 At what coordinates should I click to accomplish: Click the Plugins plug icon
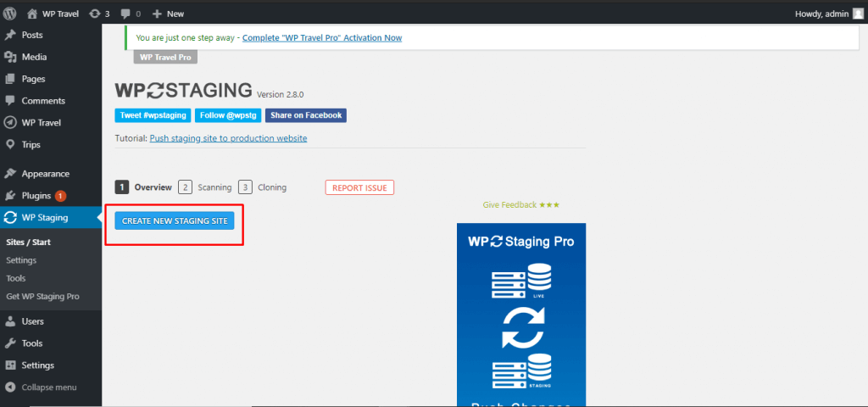pos(9,196)
